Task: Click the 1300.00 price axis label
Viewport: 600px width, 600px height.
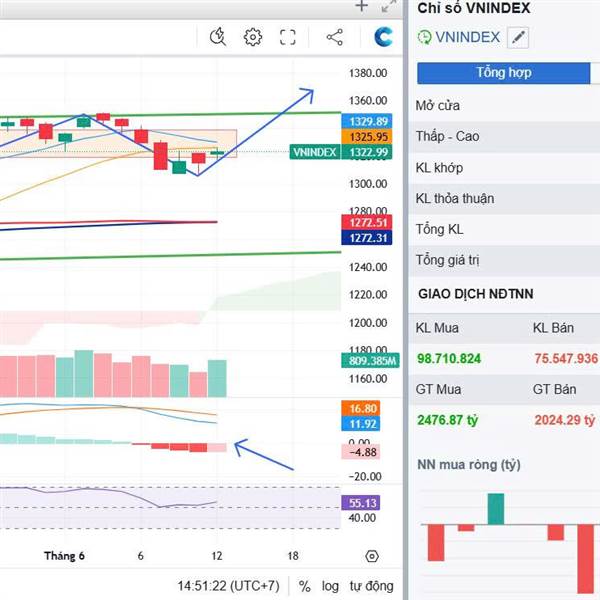Action: (x=368, y=184)
